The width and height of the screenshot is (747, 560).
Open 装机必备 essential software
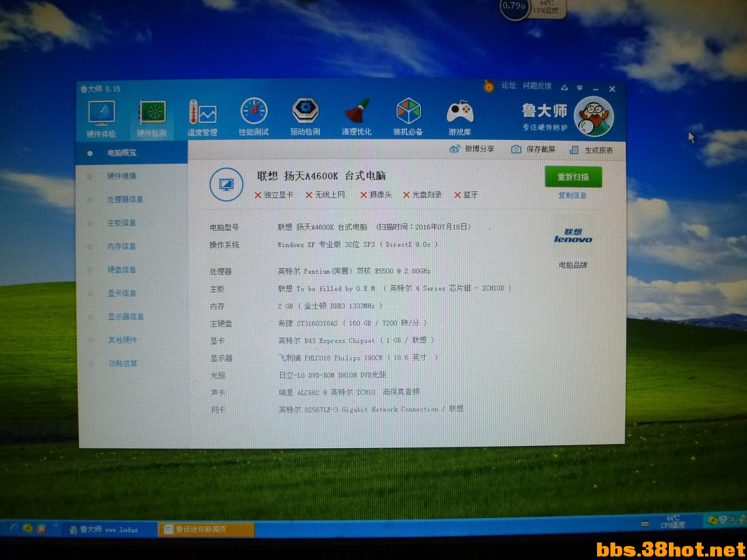408,117
